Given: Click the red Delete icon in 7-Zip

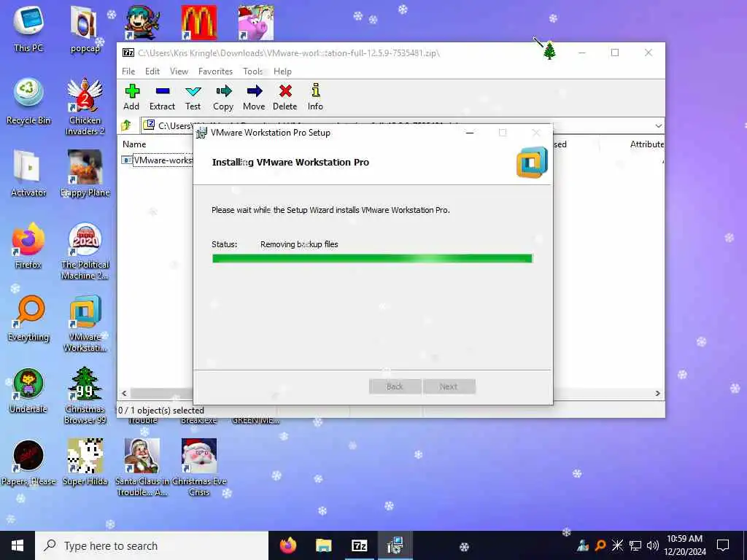Looking at the screenshot, I should 285,97.
